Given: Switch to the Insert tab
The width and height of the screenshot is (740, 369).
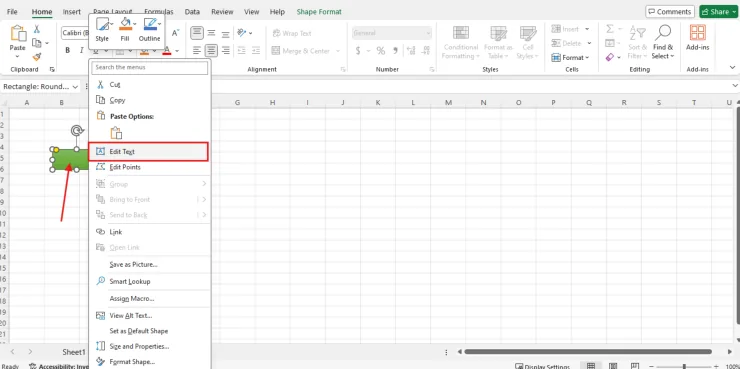Looking at the screenshot, I should tap(72, 12).
